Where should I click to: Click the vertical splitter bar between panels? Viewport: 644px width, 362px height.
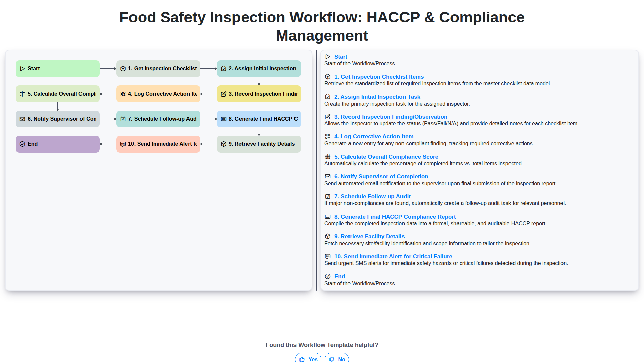click(x=316, y=170)
